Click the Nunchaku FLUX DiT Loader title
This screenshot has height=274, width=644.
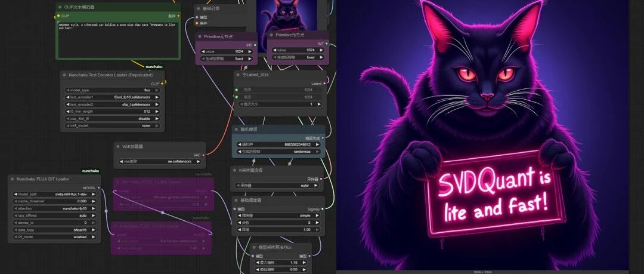pos(43,179)
